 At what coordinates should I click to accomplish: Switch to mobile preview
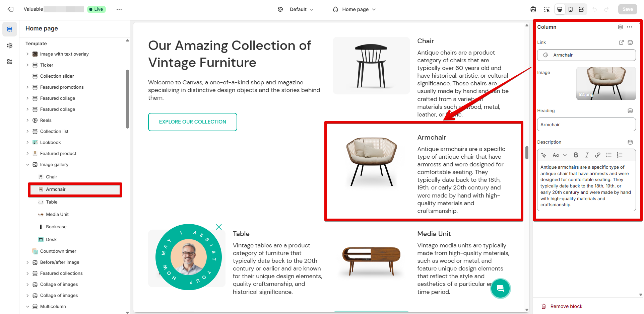click(x=571, y=9)
